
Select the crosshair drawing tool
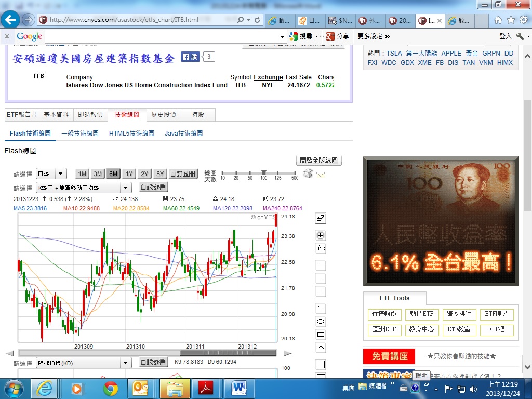(321, 291)
